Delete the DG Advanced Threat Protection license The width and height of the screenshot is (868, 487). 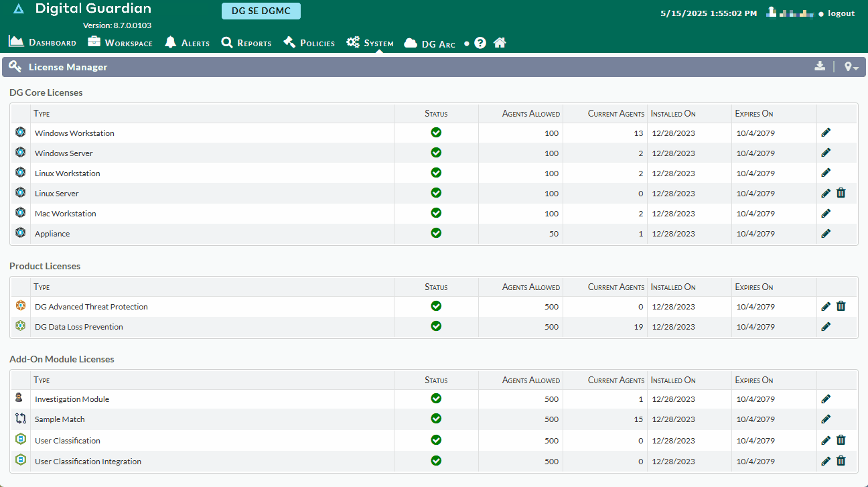coord(841,305)
